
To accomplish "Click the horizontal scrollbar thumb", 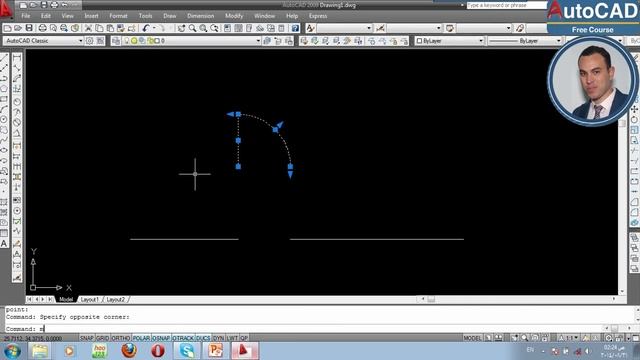I will [x=431, y=299].
